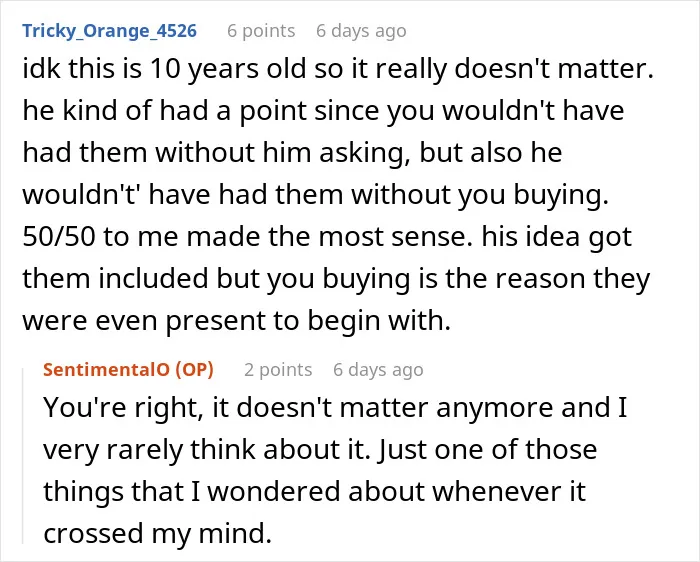The image size is (700, 562).
Task: Click the (OP) tag beside SentimentalO
Action: (x=195, y=370)
